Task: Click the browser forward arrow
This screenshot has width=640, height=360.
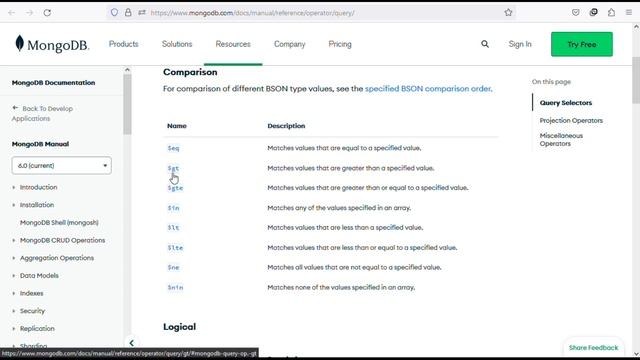Action: tap(29, 13)
